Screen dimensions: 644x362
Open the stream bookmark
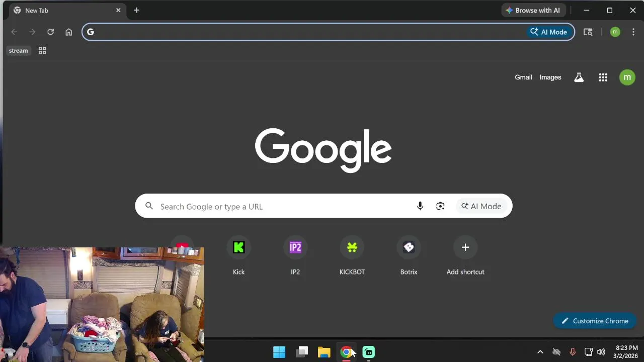coord(19,51)
